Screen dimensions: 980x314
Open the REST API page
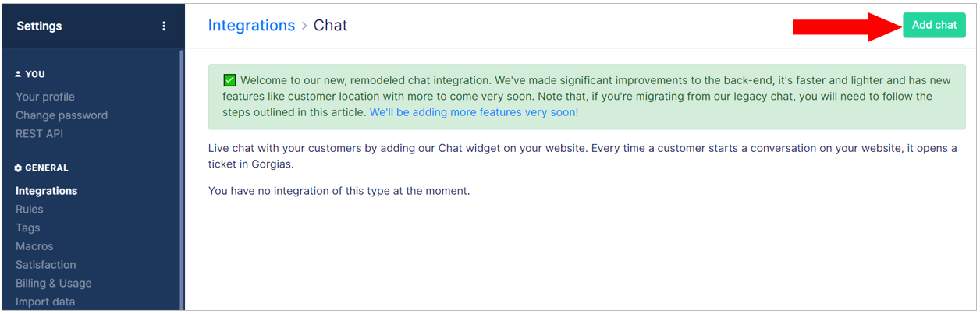point(39,134)
